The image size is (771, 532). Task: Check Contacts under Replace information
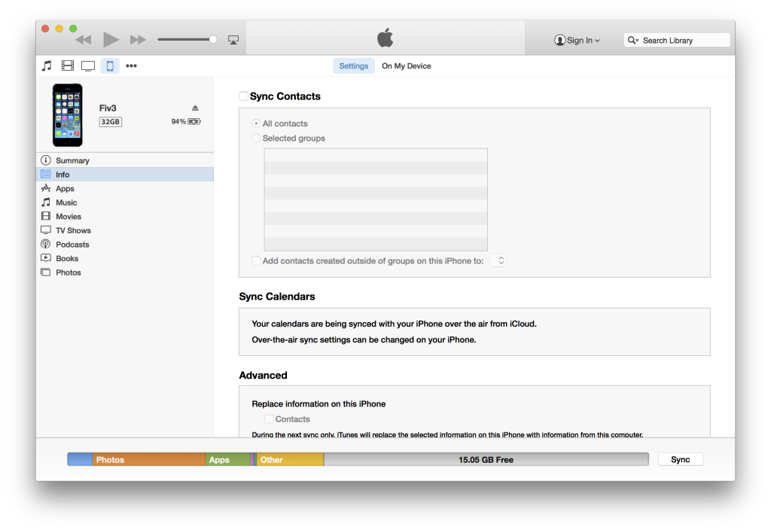[269, 419]
